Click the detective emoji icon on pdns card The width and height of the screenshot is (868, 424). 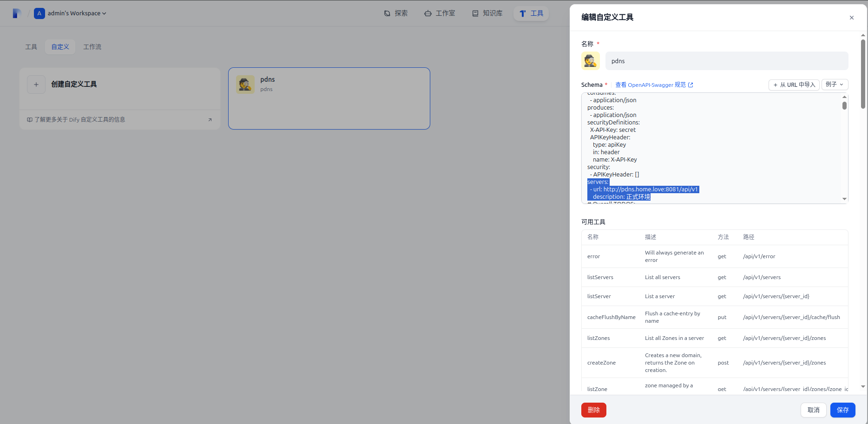pos(245,85)
